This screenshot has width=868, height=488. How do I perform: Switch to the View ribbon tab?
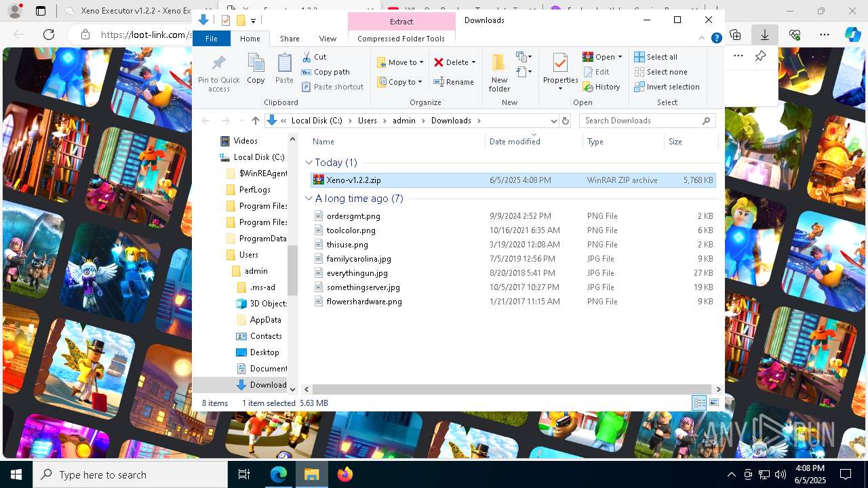(x=328, y=39)
